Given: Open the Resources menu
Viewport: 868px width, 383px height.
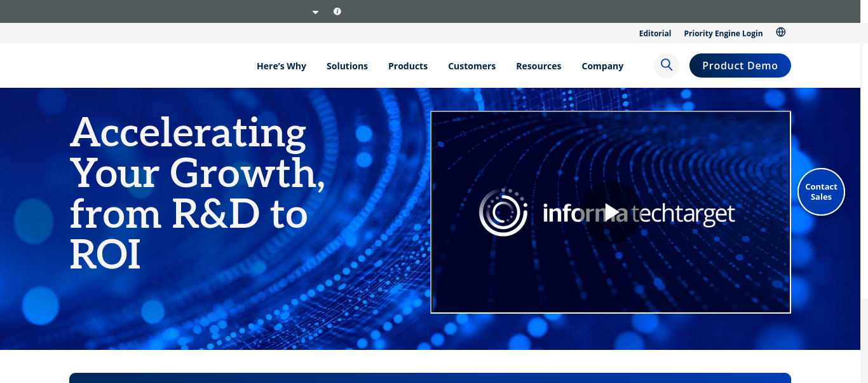Looking at the screenshot, I should [538, 66].
